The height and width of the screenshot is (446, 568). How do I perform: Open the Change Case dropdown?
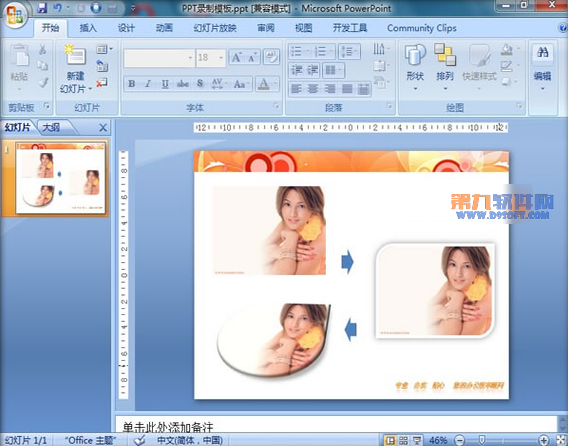click(242, 84)
